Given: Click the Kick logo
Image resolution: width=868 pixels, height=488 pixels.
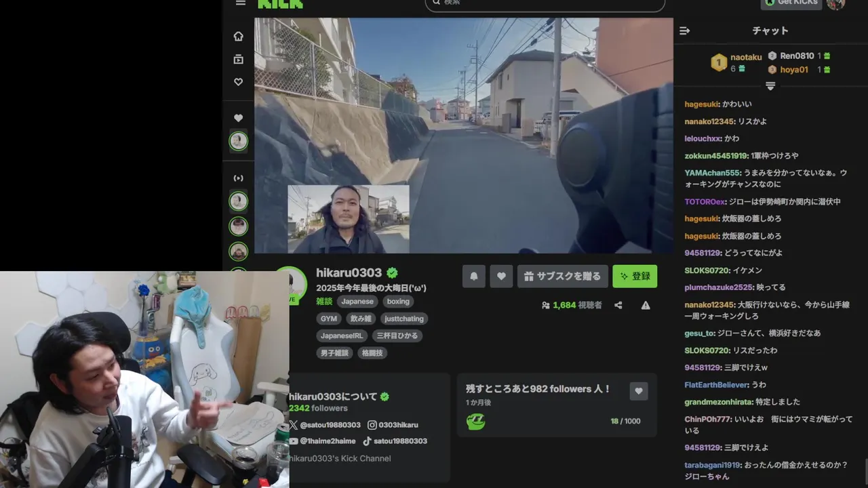Looking at the screenshot, I should click(x=280, y=3).
